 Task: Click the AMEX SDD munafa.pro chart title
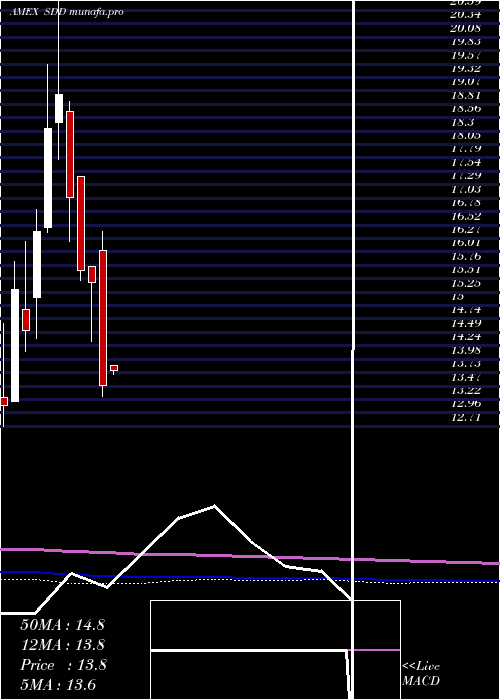click(x=67, y=12)
